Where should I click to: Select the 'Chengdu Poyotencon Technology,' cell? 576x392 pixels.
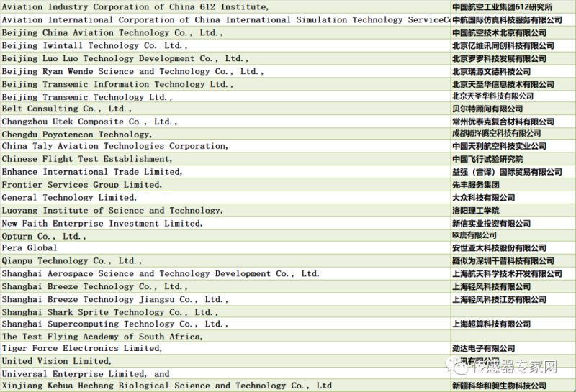(x=225, y=134)
